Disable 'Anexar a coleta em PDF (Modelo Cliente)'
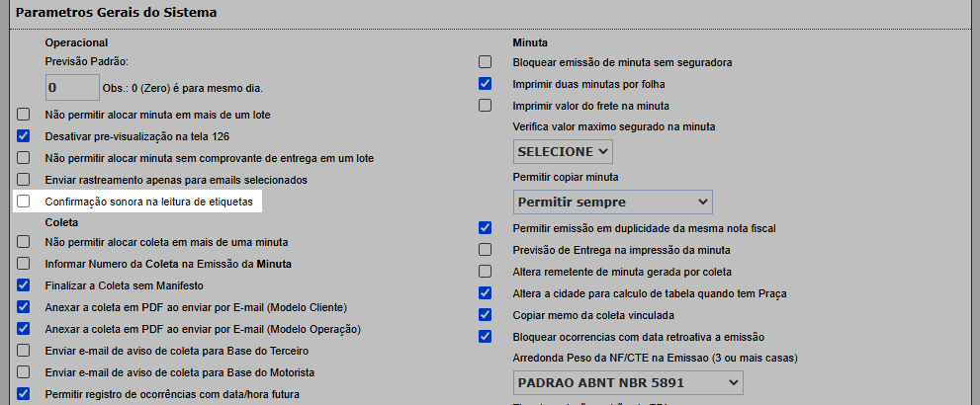Screen dimensions: 980x405 24,307
